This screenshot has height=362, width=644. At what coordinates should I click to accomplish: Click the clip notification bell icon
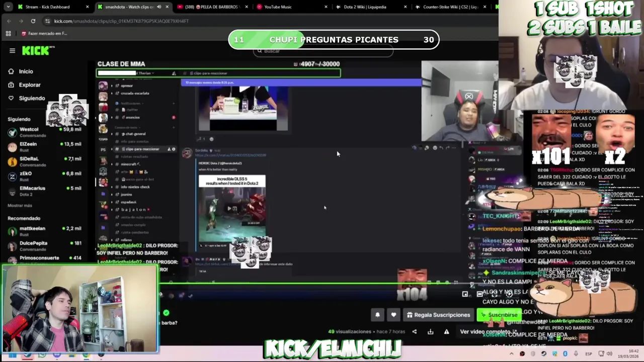[x=377, y=315]
